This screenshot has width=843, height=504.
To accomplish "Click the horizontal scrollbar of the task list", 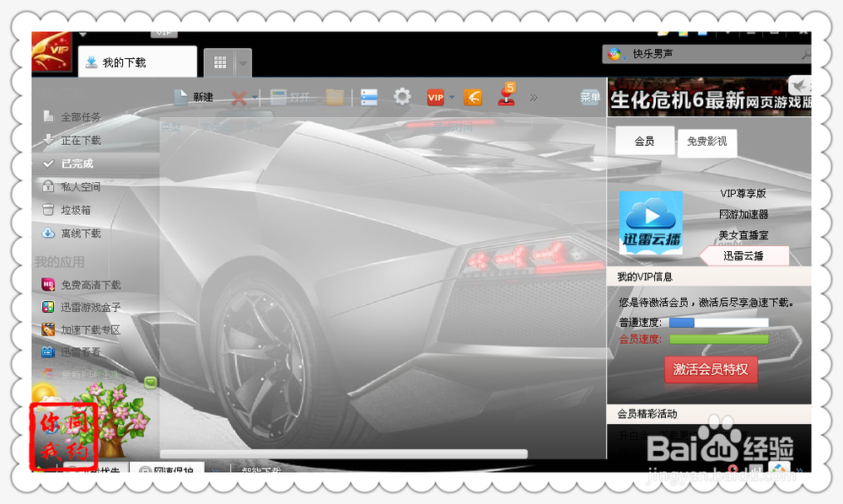I will tap(344, 454).
